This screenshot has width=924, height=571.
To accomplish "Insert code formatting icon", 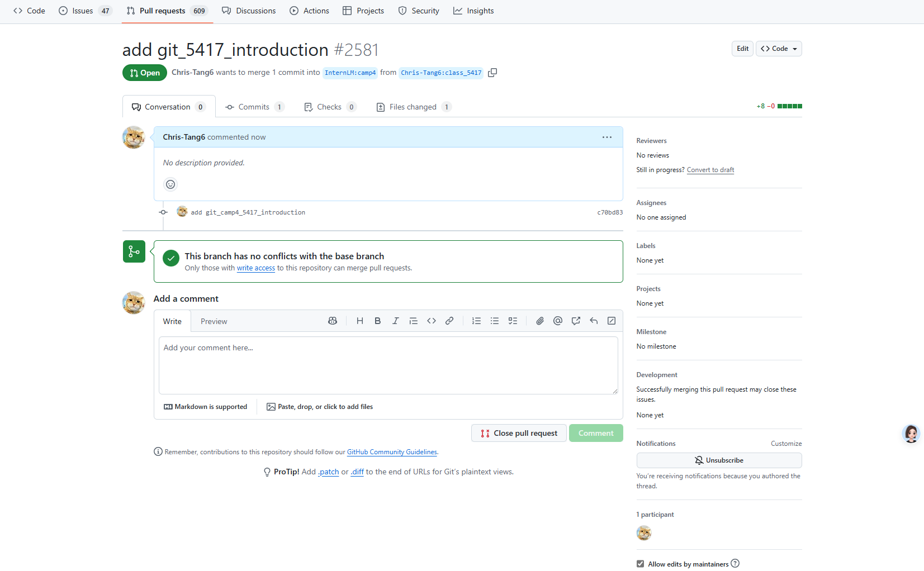I will pos(432,321).
